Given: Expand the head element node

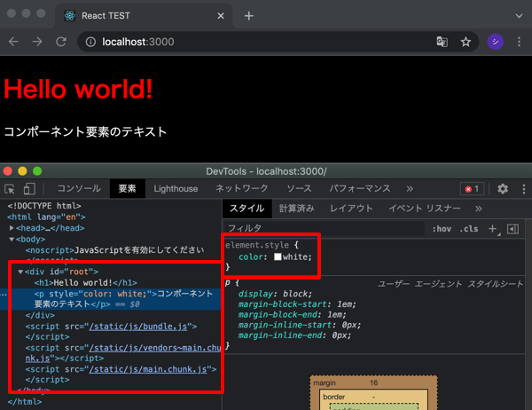Looking at the screenshot, I should (x=12, y=228).
